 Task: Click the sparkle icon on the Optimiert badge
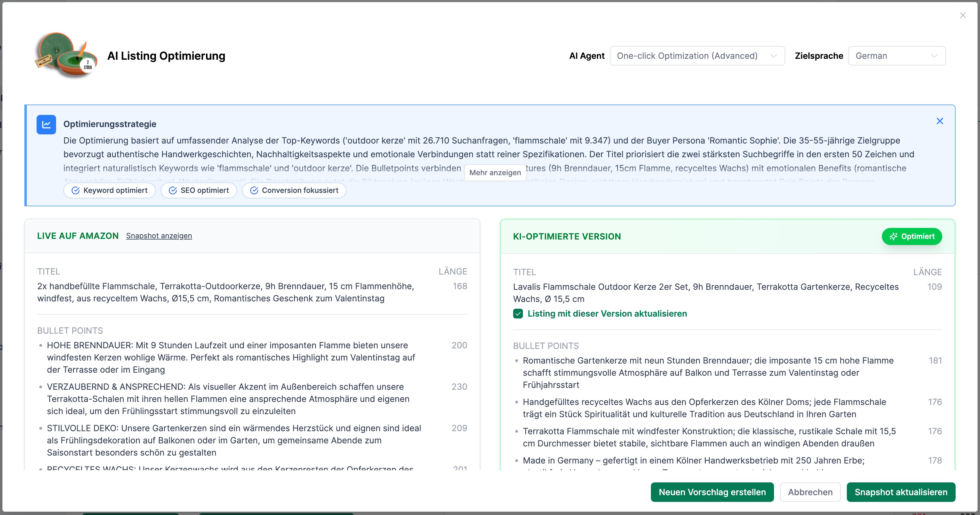click(x=894, y=236)
